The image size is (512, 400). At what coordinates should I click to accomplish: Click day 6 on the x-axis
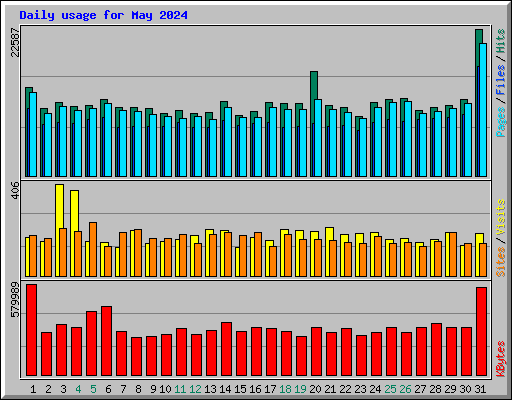[x=108, y=389]
